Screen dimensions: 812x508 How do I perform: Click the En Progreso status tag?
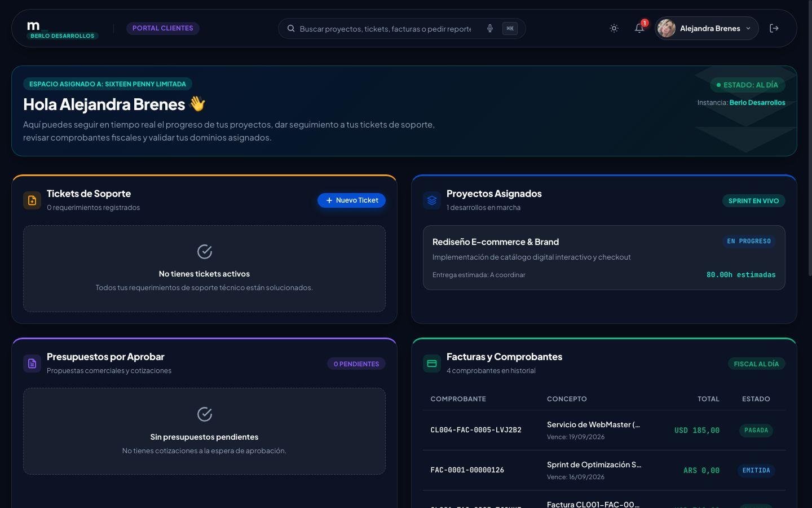pos(749,242)
